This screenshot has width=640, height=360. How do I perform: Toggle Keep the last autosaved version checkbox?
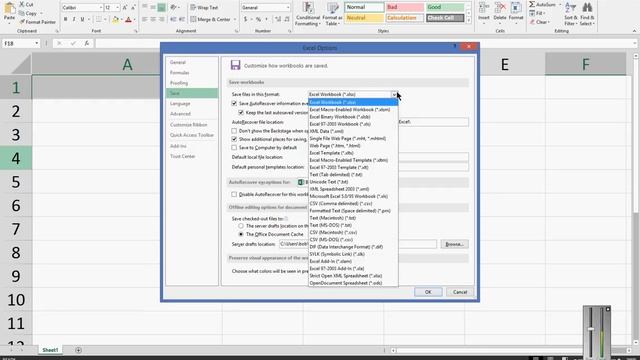click(241, 112)
